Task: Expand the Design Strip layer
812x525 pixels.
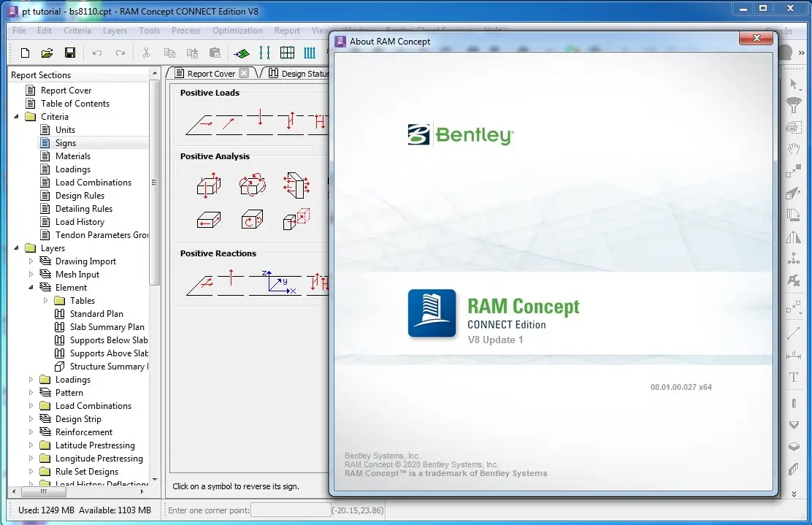Action: [x=31, y=419]
